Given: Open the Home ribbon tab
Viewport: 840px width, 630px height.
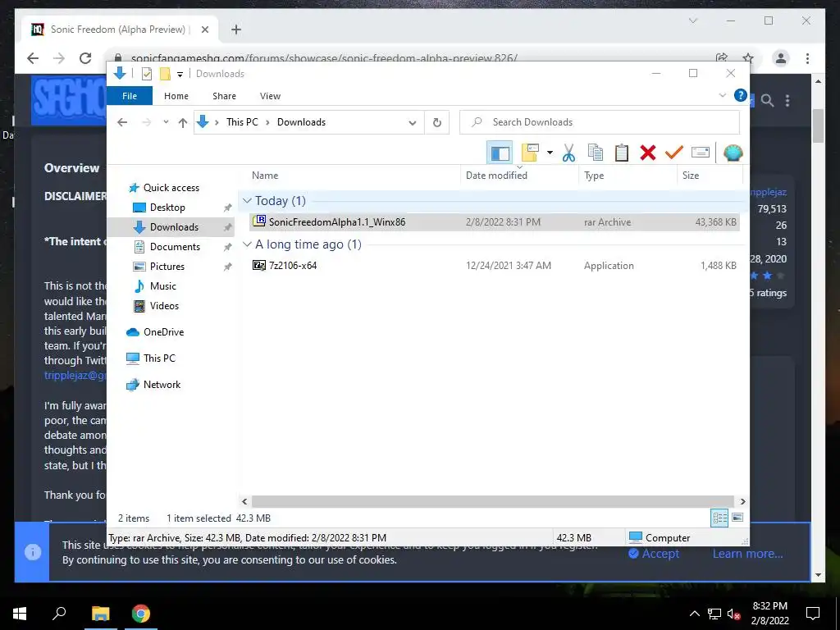Looking at the screenshot, I should 176,96.
